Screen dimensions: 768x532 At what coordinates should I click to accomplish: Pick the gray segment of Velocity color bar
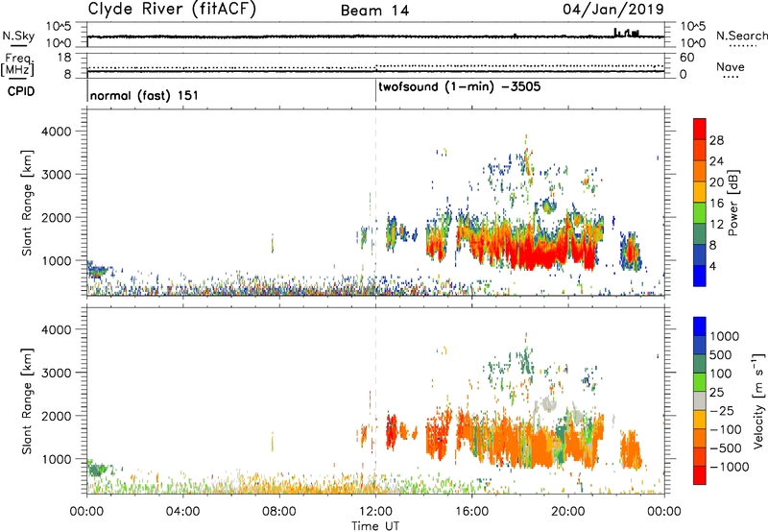(700, 401)
